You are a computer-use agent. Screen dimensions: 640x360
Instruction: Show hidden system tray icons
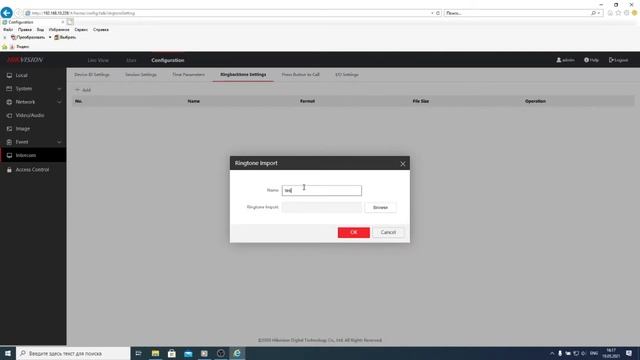[552, 353]
